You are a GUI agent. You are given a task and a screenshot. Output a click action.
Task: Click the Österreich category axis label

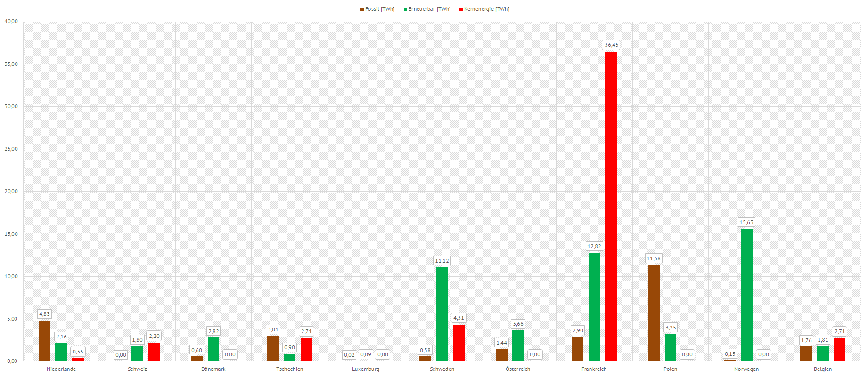tap(518, 369)
